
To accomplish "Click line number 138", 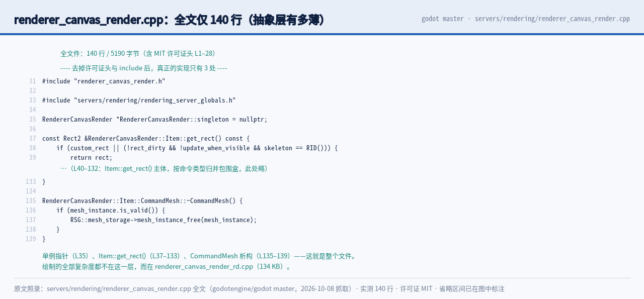I will click(x=31, y=230).
